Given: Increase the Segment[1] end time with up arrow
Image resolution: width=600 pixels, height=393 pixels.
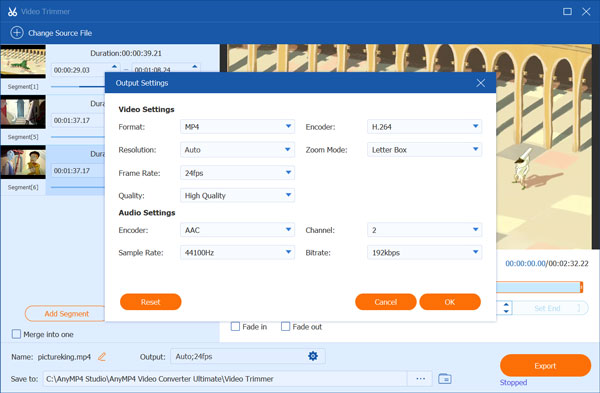Looking at the screenshot, I should point(195,67).
